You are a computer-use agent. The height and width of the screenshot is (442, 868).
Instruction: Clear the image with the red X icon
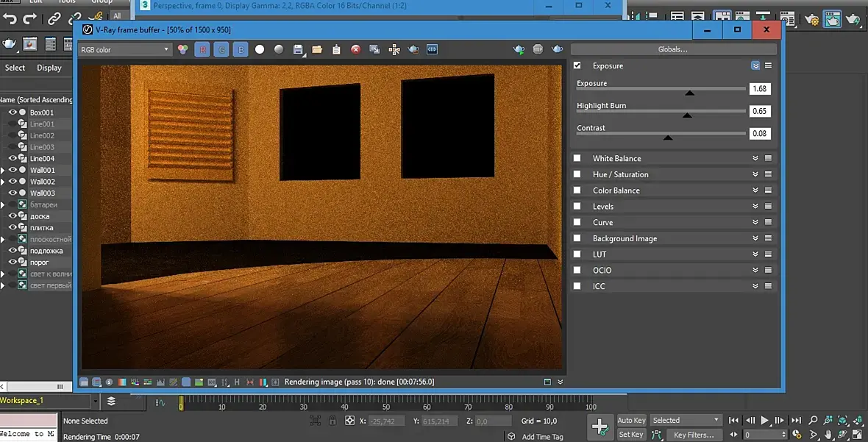[355, 50]
